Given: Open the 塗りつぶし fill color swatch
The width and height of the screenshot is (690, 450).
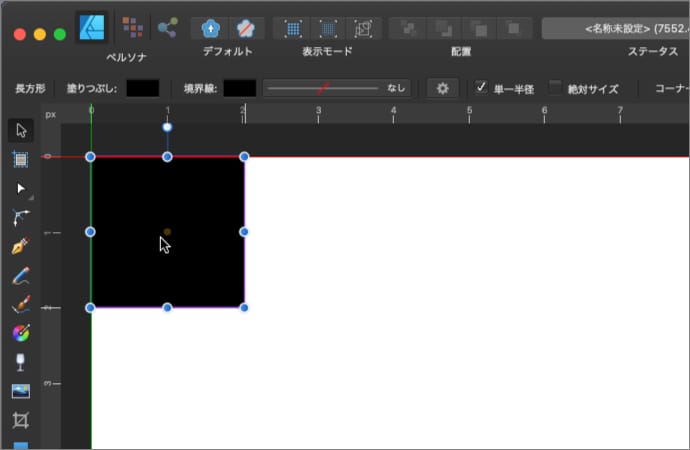Looking at the screenshot, I should [x=142, y=88].
